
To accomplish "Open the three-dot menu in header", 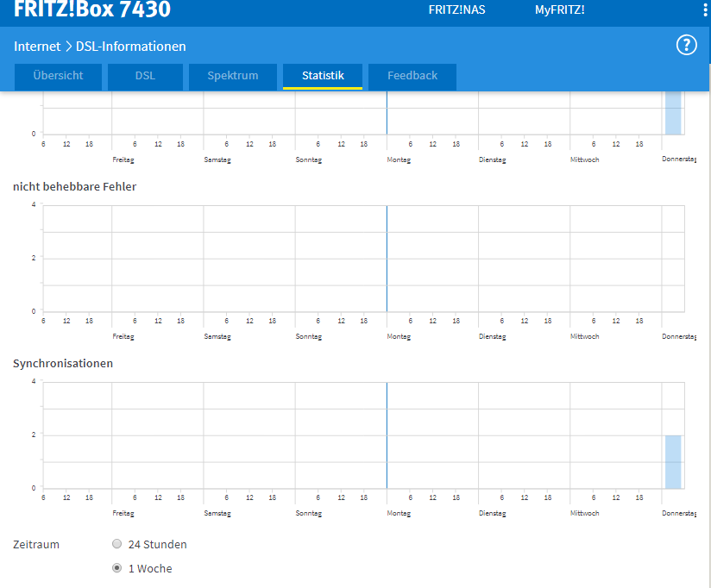I will (704, 9).
